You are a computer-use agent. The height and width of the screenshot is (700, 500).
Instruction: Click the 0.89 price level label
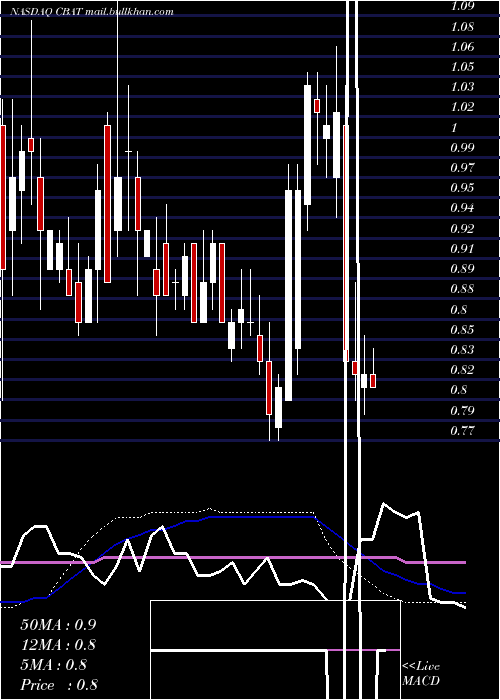[x=462, y=269]
